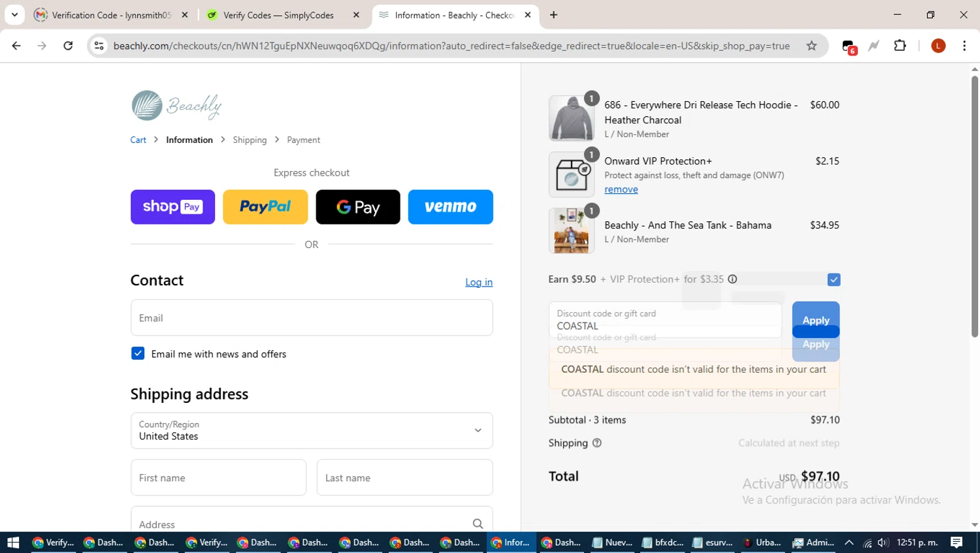Screen dimensions: 980x553
Task: Check out with PayPal
Action: [265, 207]
